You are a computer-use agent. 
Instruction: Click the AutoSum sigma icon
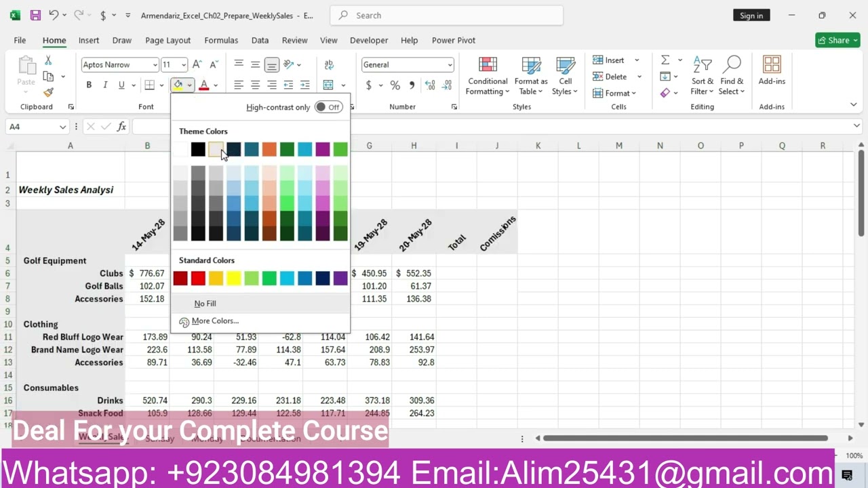[x=665, y=60]
